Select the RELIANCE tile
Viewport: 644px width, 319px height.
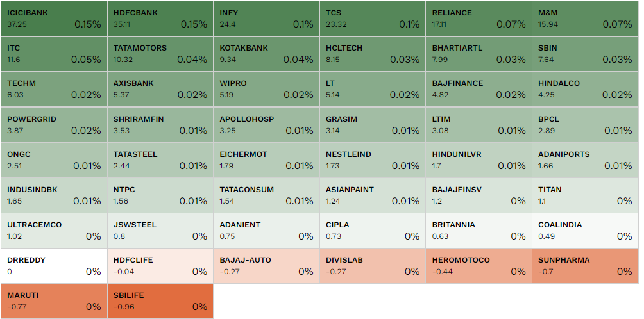(x=479, y=19)
